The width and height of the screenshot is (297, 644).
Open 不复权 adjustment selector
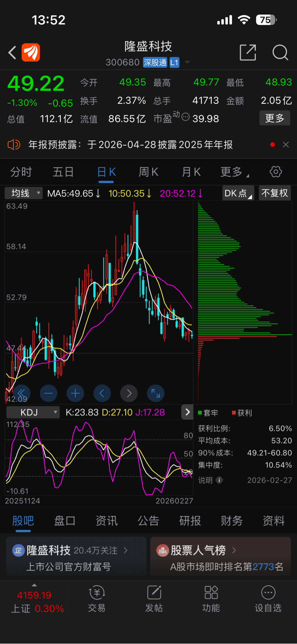pos(275,193)
